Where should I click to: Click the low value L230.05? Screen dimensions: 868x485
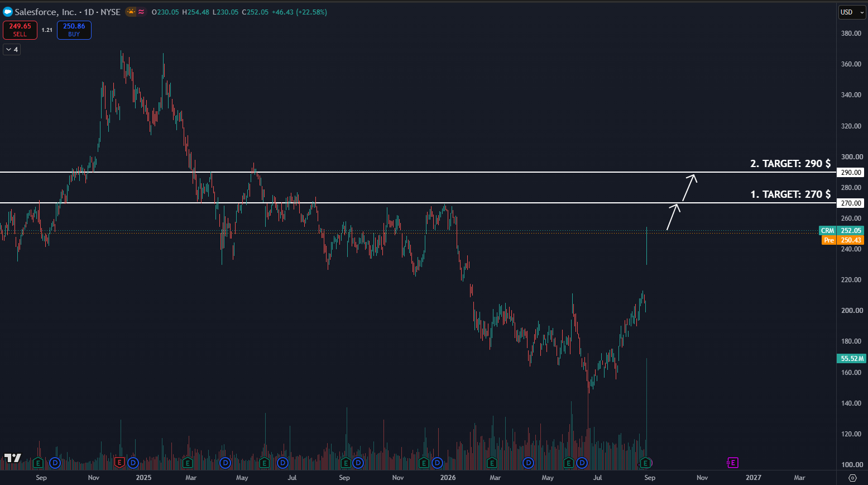pyautogui.click(x=226, y=12)
